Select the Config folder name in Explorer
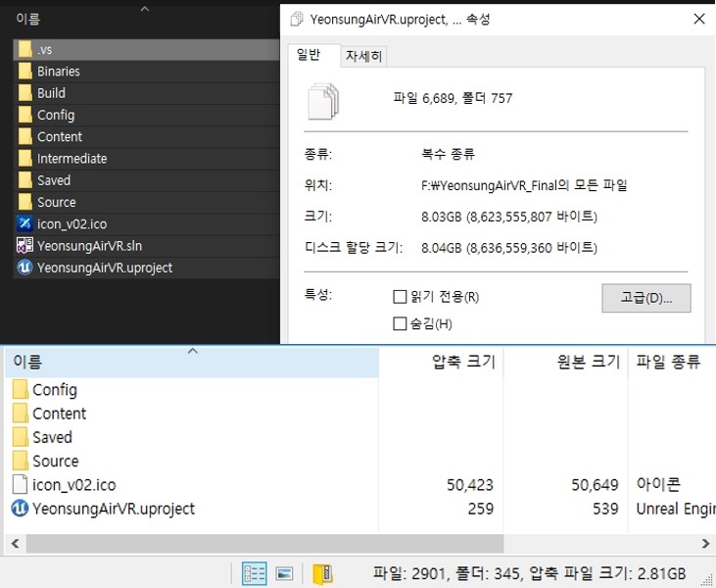The height and width of the screenshot is (588, 716). coord(56,115)
